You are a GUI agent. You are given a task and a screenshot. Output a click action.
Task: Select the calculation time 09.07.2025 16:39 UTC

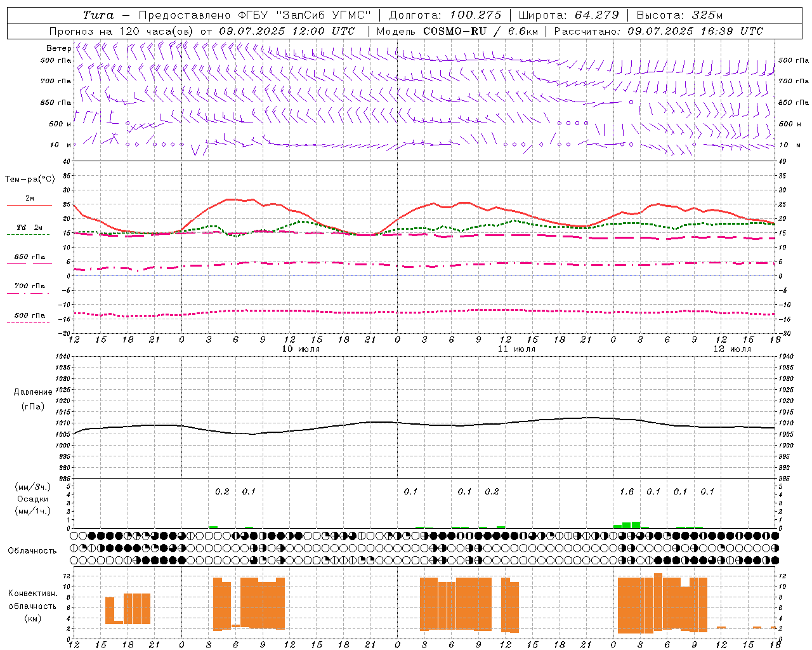point(695,31)
